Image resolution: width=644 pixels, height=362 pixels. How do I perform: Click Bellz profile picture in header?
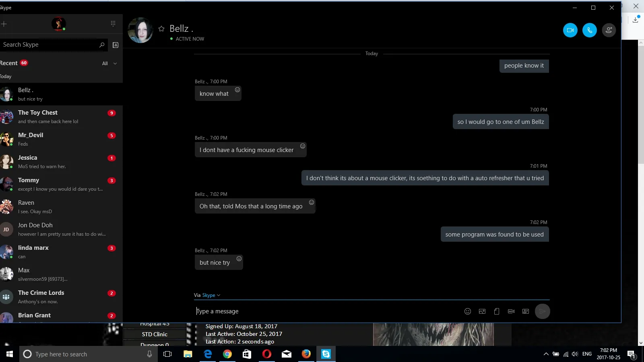tap(140, 30)
